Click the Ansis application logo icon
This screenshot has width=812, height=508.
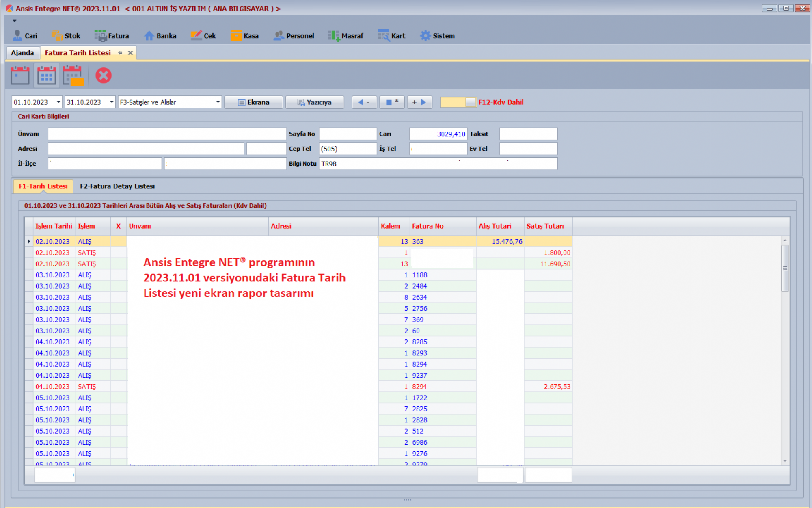[9, 9]
